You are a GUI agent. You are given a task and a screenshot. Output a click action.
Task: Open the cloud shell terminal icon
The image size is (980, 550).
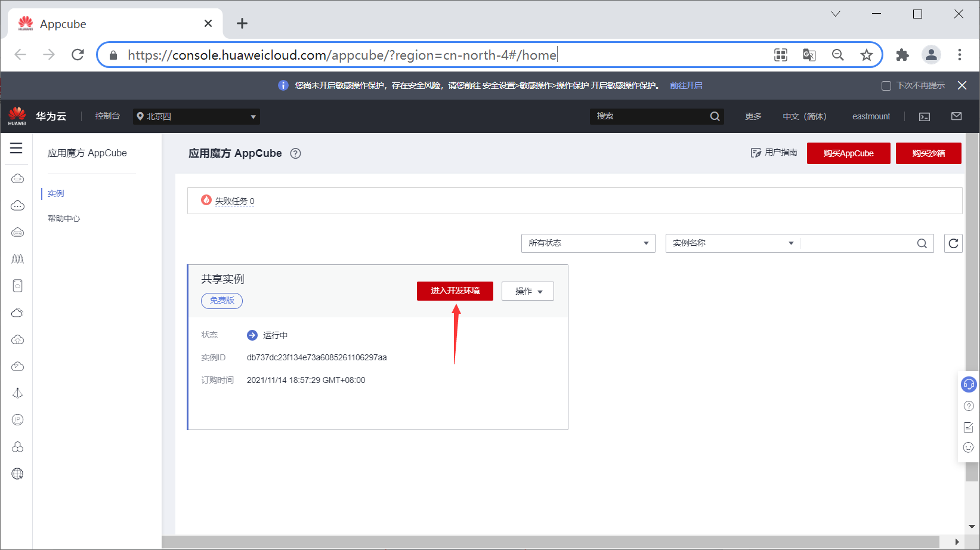click(x=925, y=117)
